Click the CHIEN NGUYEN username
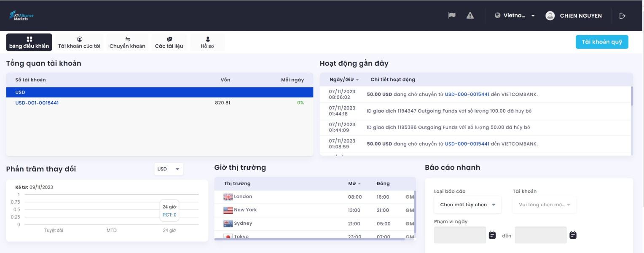 click(581, 16)
